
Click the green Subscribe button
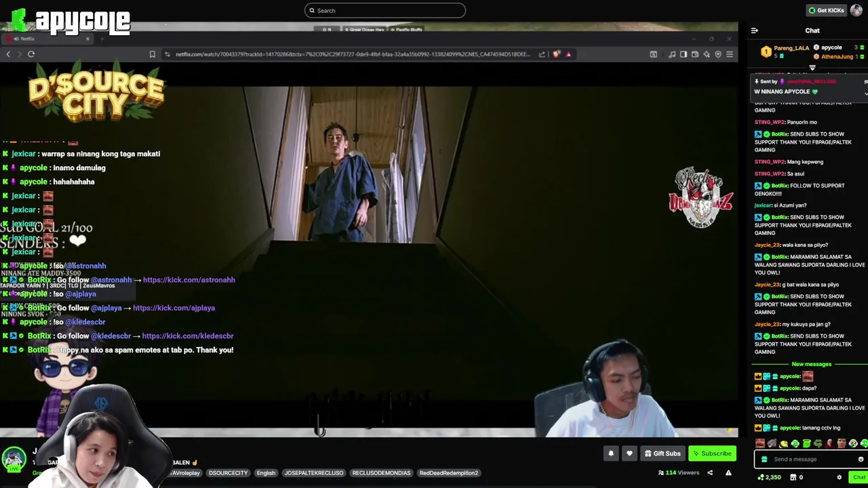point(712,453)
